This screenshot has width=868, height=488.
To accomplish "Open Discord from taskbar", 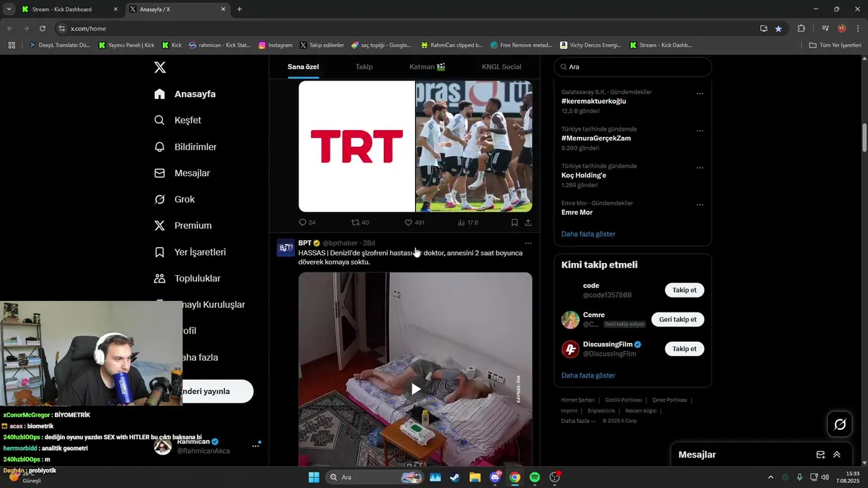I will [x=495, y=477].
